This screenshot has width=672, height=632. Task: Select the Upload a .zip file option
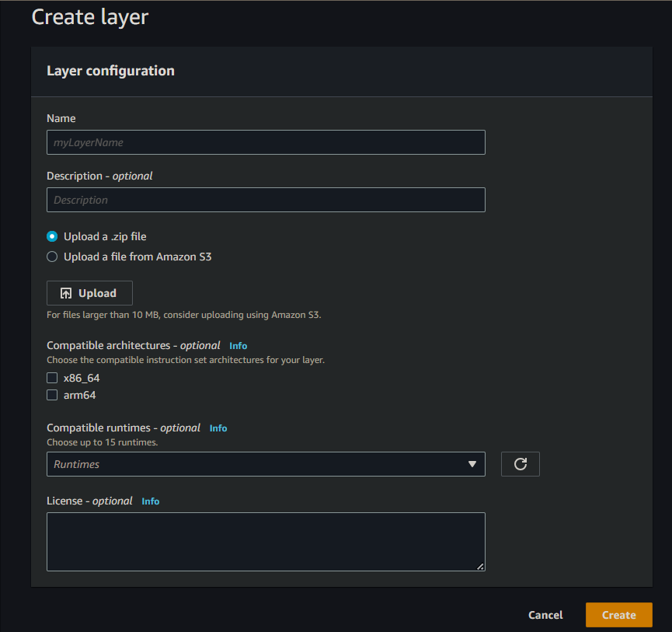click(x=51, y=236)
